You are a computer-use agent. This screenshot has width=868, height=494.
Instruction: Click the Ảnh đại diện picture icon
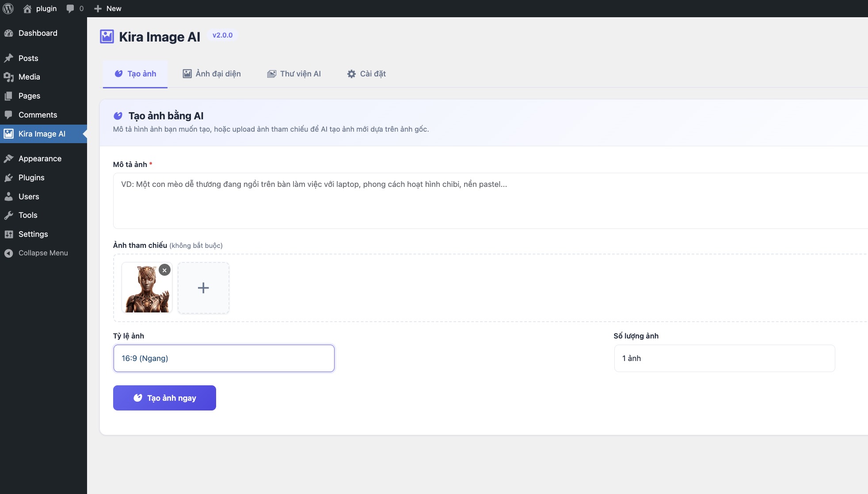pos(187,74)
